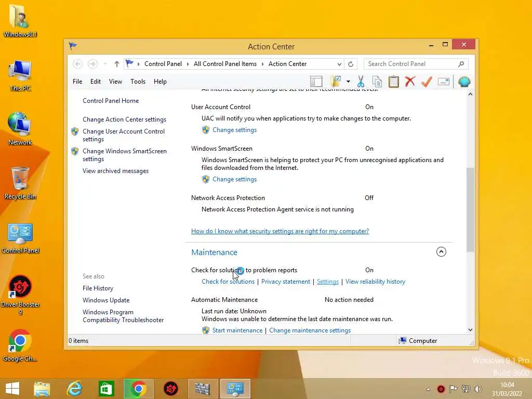Click the Forward navigation arrow

pyautogui.click(x=92, y=64)
